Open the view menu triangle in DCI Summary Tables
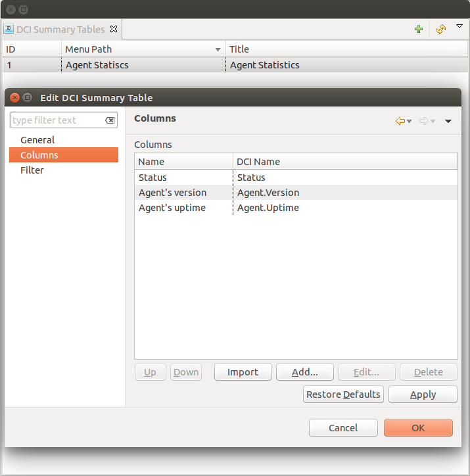 [459, 26]
